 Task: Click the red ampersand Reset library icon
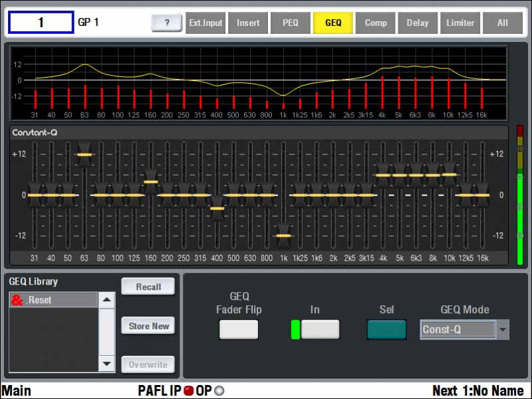(17, 301)
